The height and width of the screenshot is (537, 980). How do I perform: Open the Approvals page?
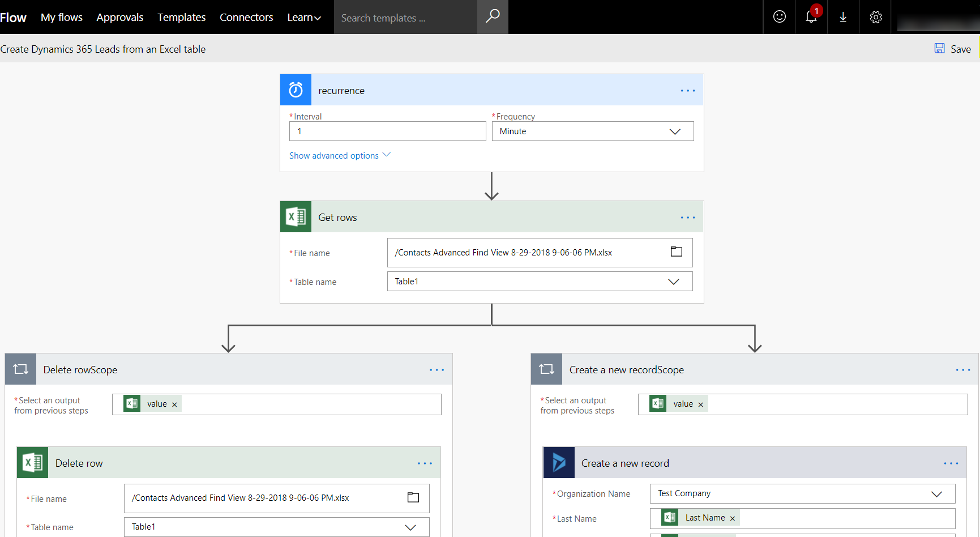[120, 17]
